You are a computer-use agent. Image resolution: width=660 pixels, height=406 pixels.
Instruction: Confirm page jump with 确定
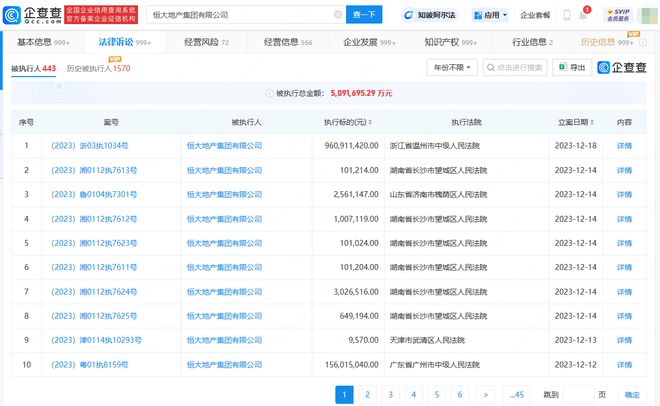tap(632, 395)
